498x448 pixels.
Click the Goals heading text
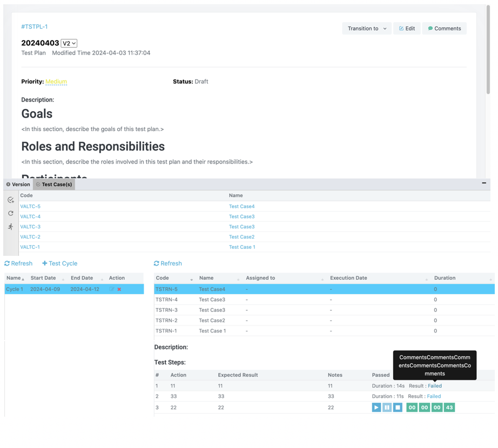[x=37, y=114]
